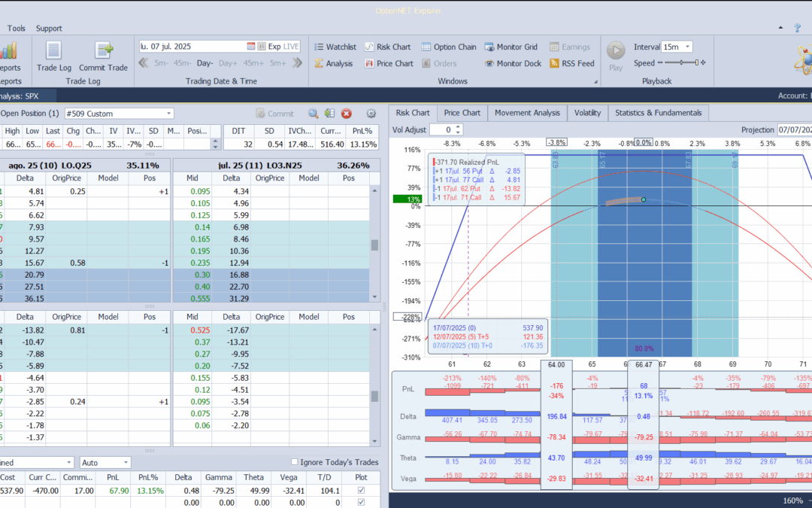The width and height of the screenshot is (812, 508).
Task: Open the position settings gear icon
Action: [371, 114]
